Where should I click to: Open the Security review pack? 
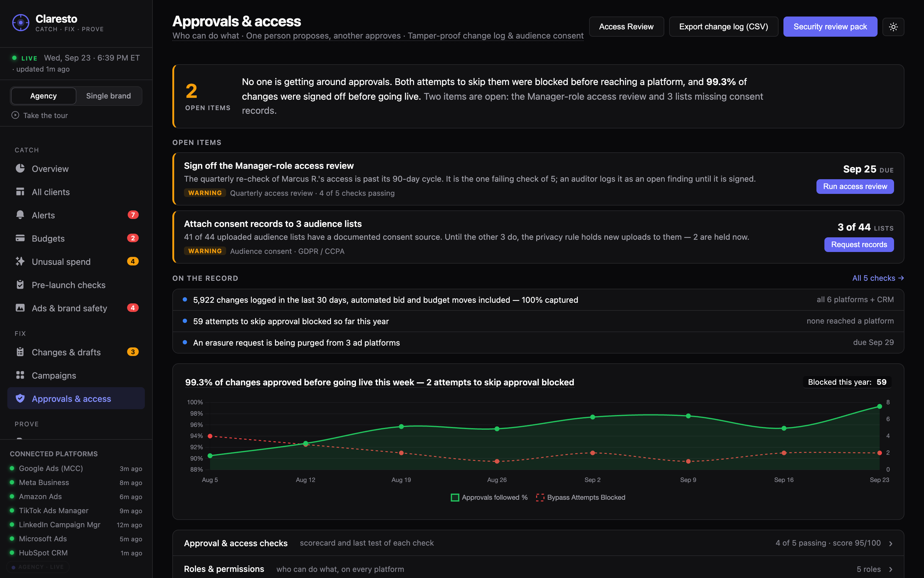pos(830,27)
